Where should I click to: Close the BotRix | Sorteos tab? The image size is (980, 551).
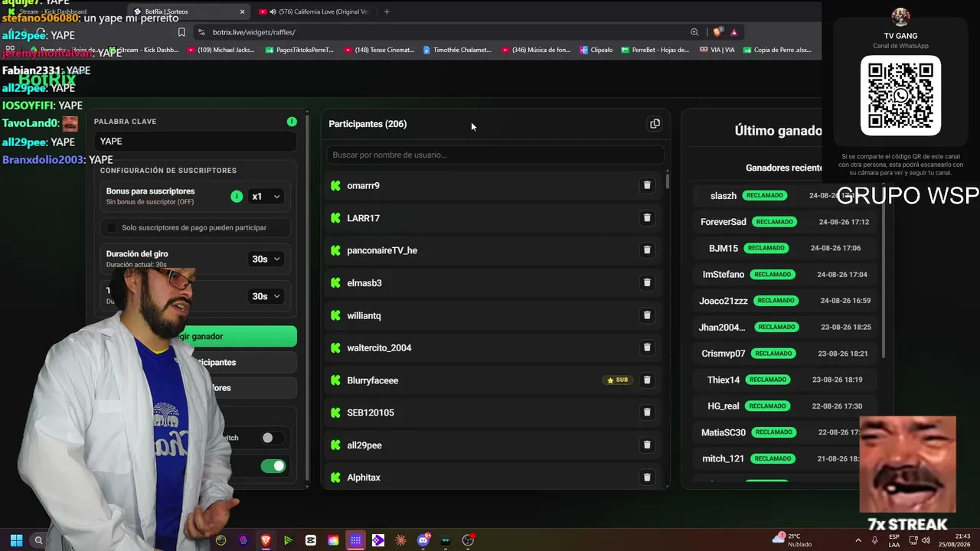tap(243, 11)
